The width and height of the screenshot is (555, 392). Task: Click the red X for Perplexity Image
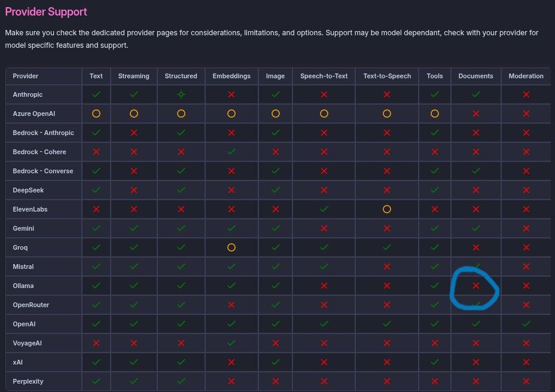[x=275, y=381]
